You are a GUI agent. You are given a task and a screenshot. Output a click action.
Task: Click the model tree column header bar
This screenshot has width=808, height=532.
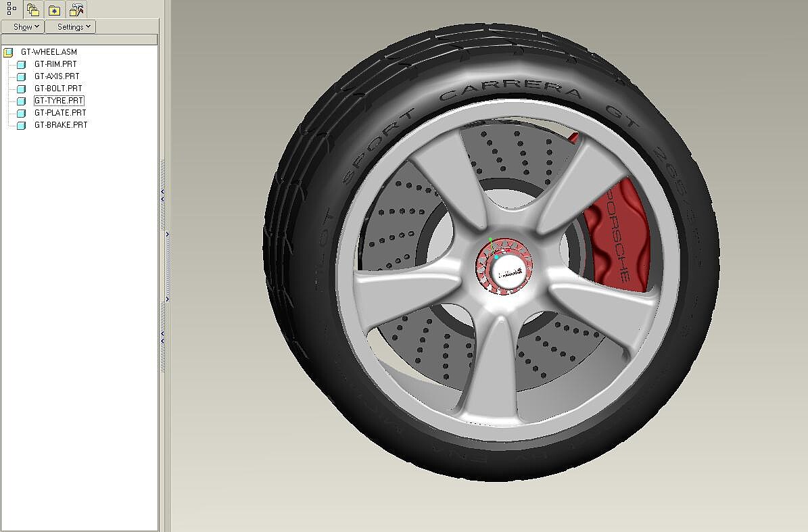(x=79, y=40)
